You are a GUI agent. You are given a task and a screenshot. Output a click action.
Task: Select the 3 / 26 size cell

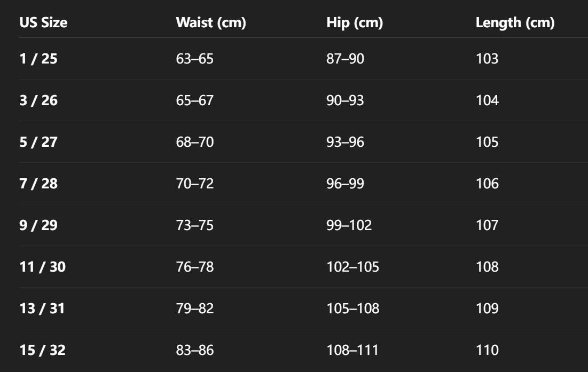pos(38,100)
